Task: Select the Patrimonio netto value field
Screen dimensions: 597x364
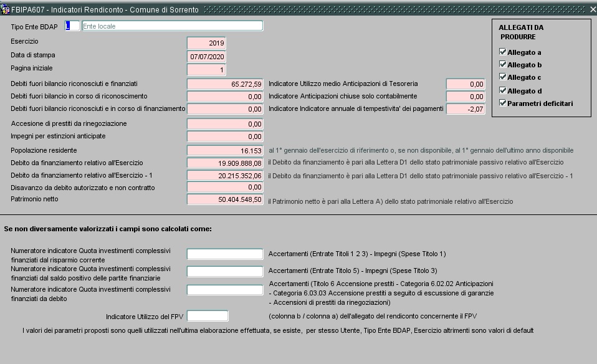Action: [x=225, y=199]
